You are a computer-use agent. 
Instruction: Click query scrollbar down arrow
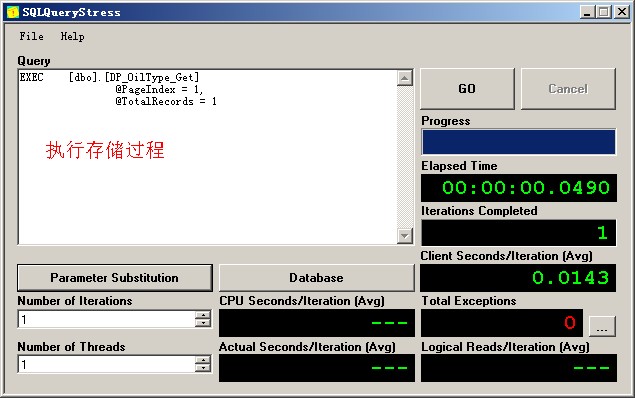405,236
